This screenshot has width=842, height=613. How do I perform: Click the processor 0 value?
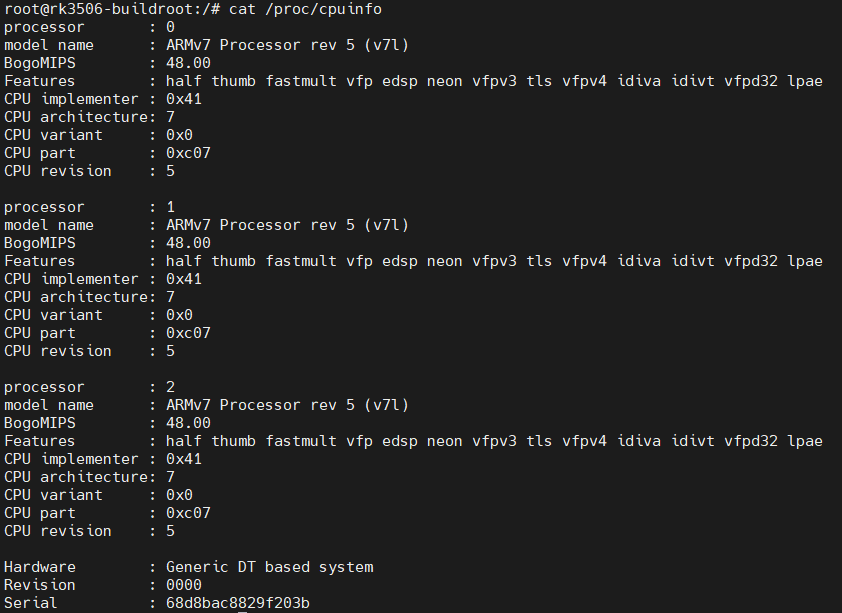pyautogui.click(x=170, y=27)
